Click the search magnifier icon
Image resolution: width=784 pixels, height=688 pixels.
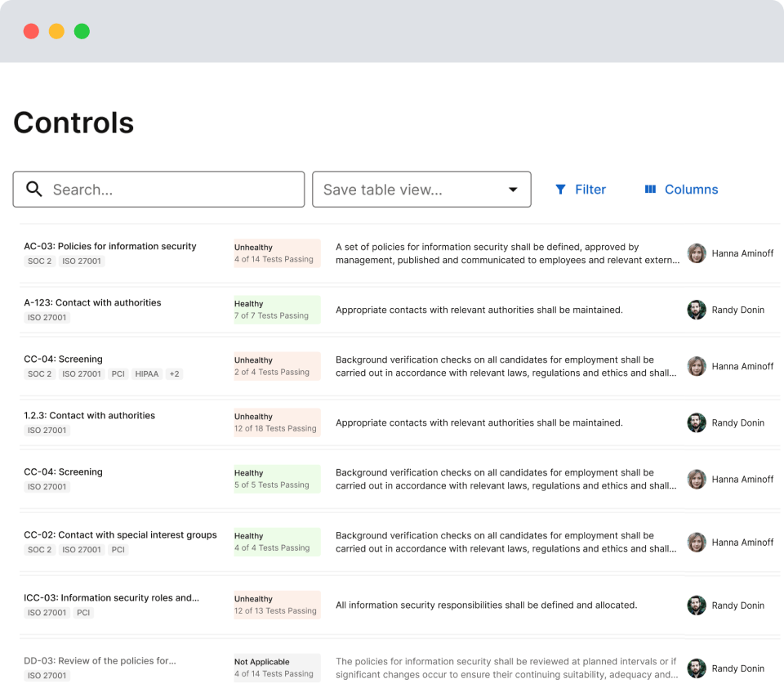point(34,189)
